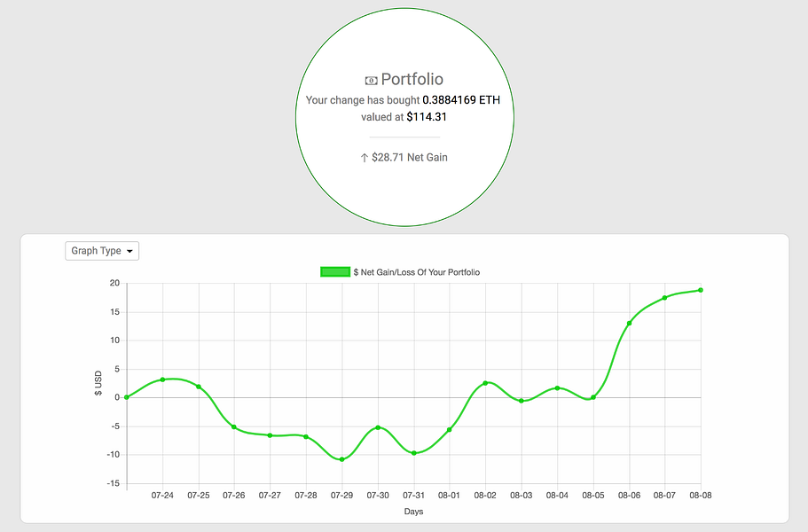Select the 08-01 data point on chart
808x532 pixels.
(450, 429)
